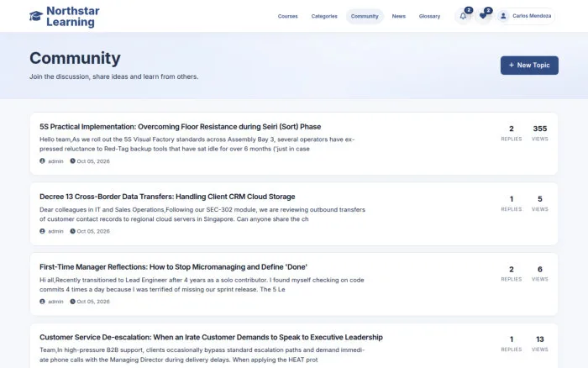Click the Oct 05, 2026 date on the First-Time Manager topic
This screenshot has height=368, width=588.
click(x=93, y=302)
